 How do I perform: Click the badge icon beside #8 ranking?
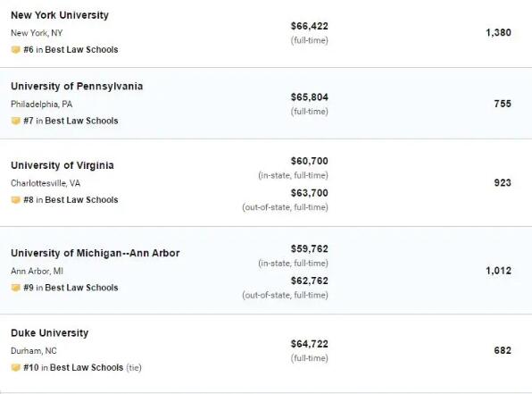click(15, 200)
